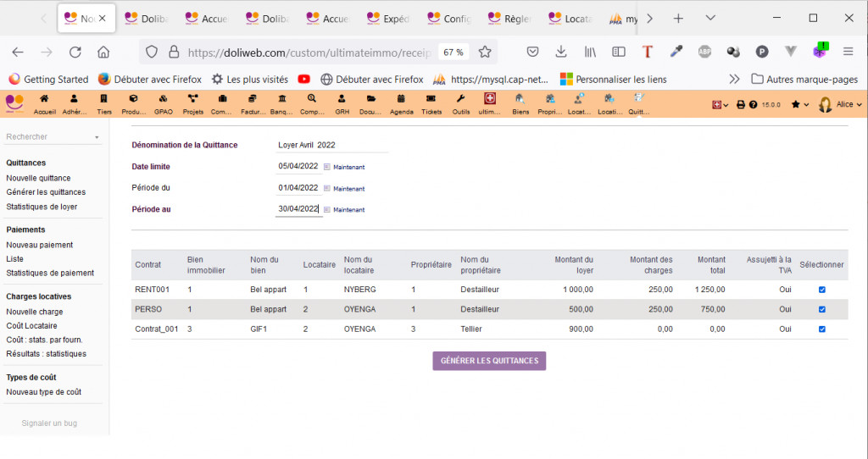Uncheck the RENT001 contract row checkbox
This screenshot has height=459, width=868.
tap(821, 290)
